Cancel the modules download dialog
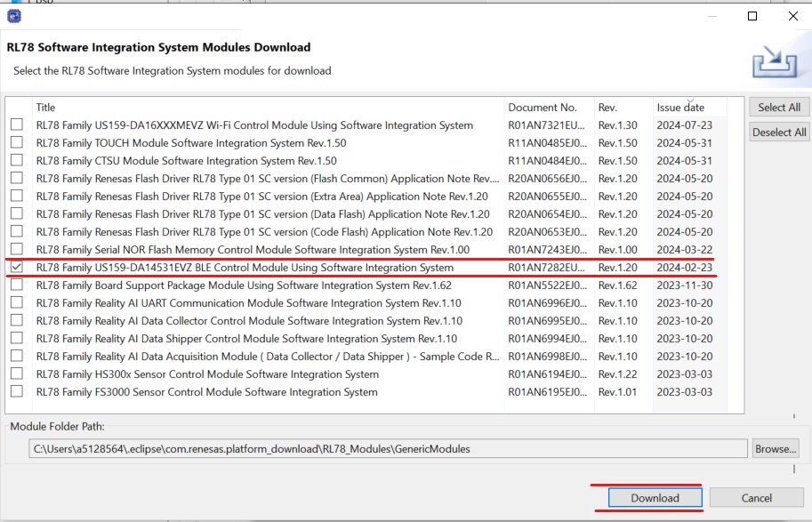This screenshot has width=812, height=522. [756, 498]
